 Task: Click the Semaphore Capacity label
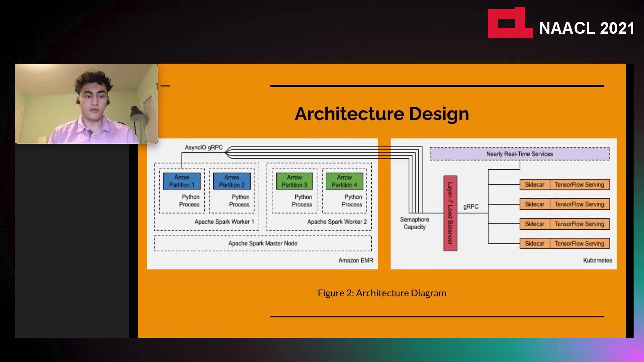click(x=415, y=223)
